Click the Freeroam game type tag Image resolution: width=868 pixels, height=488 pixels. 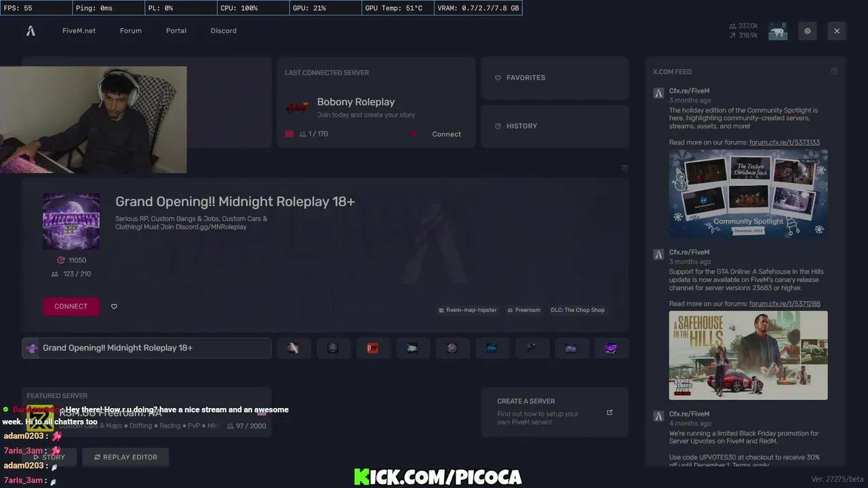tap(524, 310)
